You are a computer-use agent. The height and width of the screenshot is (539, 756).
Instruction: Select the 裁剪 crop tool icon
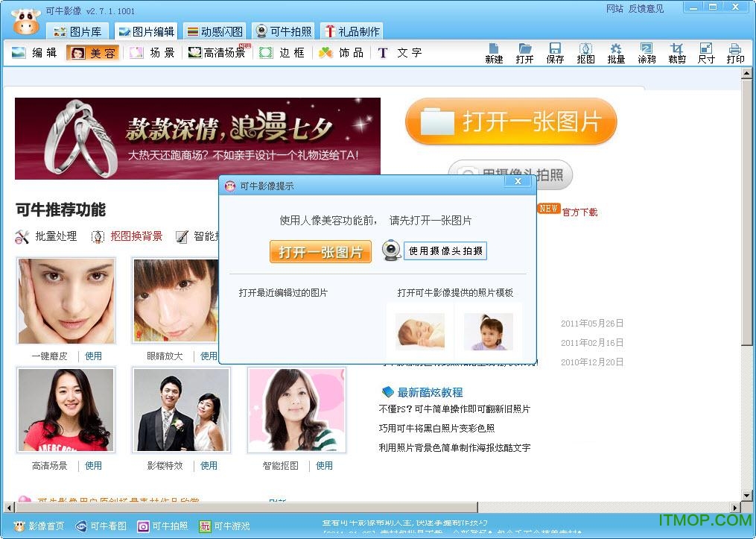(677, 53)
